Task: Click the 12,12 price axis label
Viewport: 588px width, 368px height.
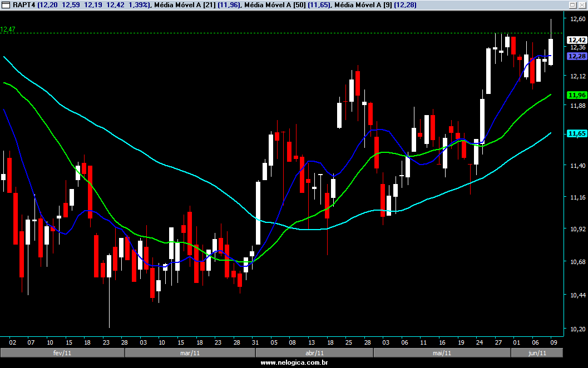Action: tap(577, 76)
